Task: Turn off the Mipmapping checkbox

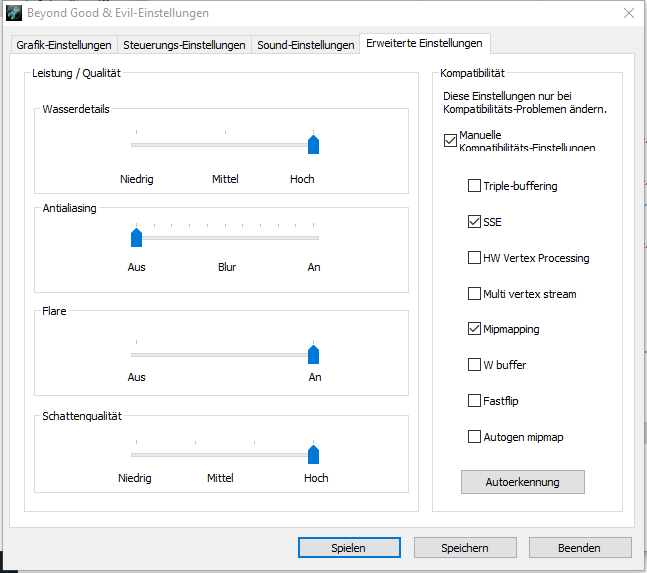Action: pyautogui.click(x=474, y=329)
